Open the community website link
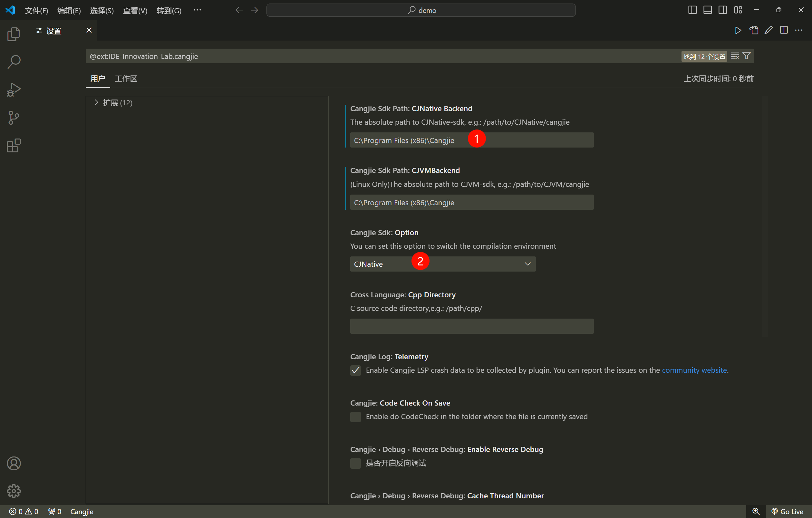This screenshot has width=812, height=518. coord(694,370)
